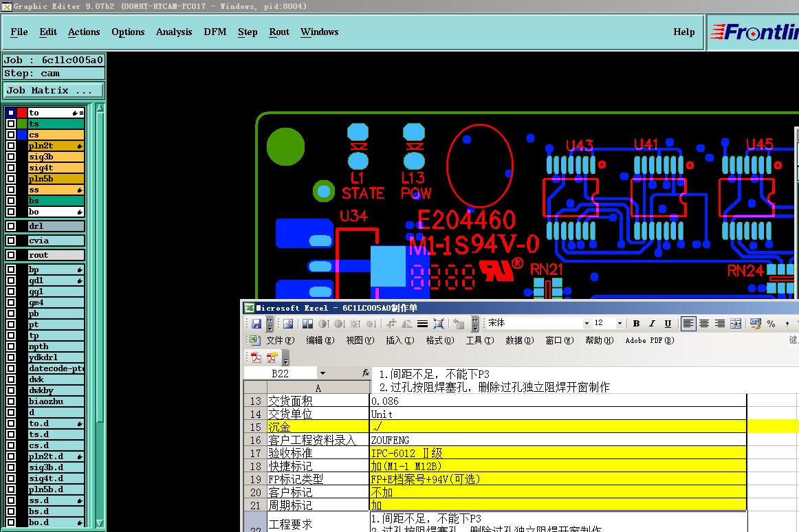Align cell text left in Excel
The width and height of the screenshot is (799, 532).
click(x=688, y=324)
